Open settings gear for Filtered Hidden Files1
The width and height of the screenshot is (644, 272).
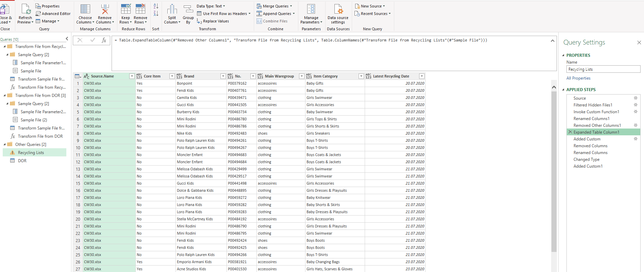tap(635, 105)
